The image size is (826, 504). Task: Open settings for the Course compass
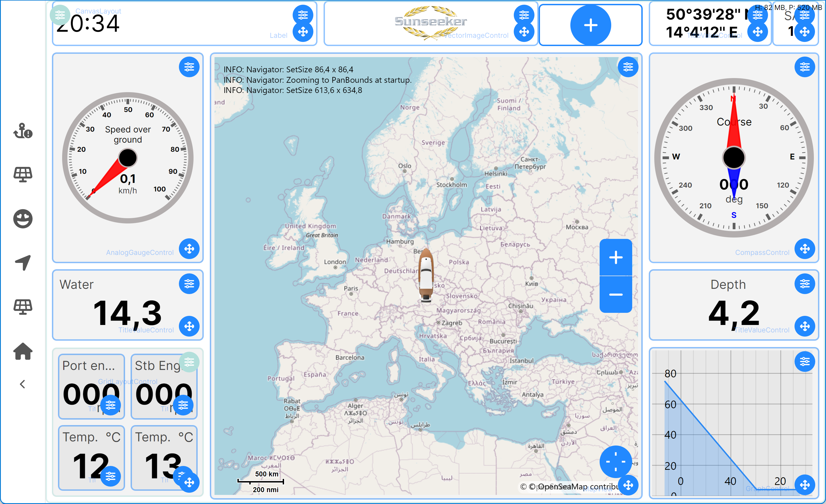coord(804,67)
